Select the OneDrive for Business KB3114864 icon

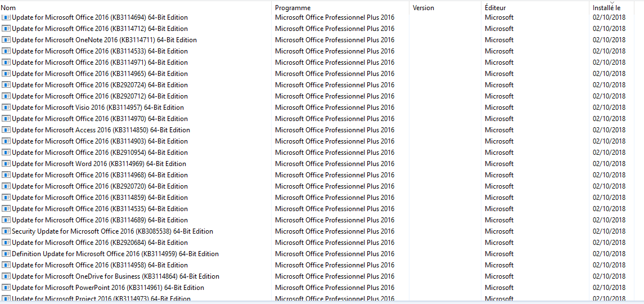pos(6,276)
